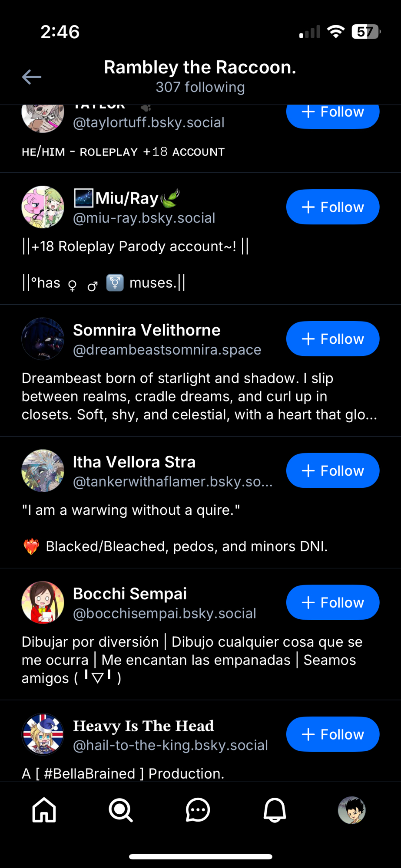The width and height of the screenshot is (401, 868).
Task: Follow Miu/Ray account
Action: click(332, 207)
